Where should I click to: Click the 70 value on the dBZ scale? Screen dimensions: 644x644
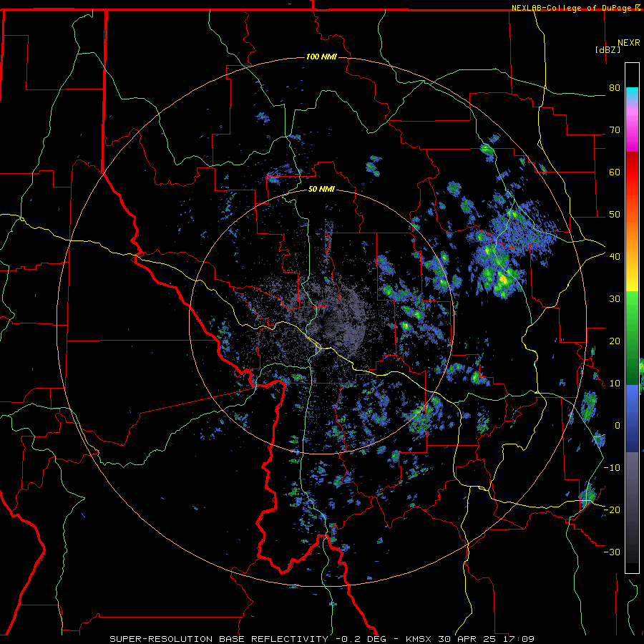click(x=615, y=130)
